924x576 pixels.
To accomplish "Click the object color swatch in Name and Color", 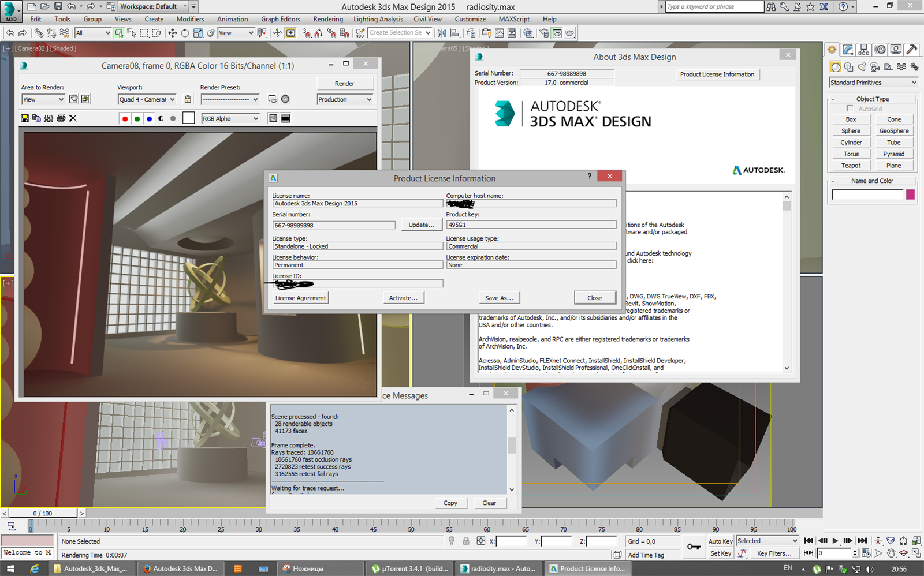I will 911,195.
